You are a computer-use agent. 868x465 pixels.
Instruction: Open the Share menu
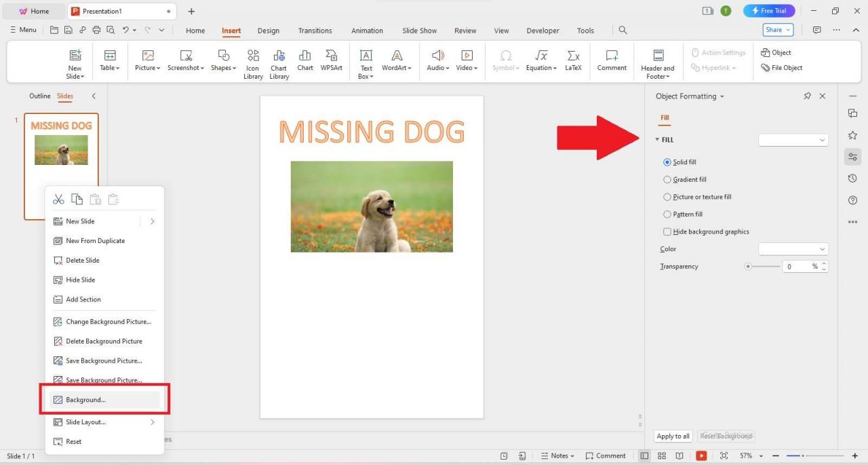pos(777,30)
